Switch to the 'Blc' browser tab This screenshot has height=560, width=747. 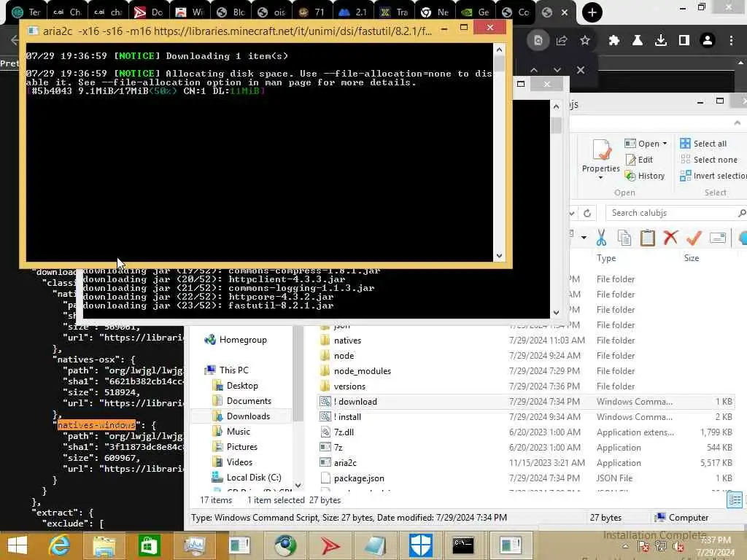click(231, 12)
